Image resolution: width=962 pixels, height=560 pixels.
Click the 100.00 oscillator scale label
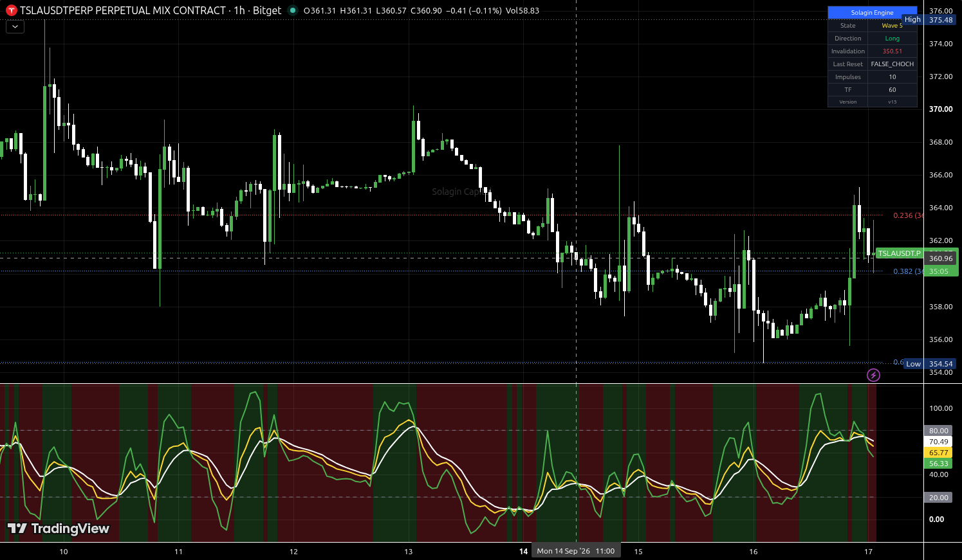click(x=941, y=408)
